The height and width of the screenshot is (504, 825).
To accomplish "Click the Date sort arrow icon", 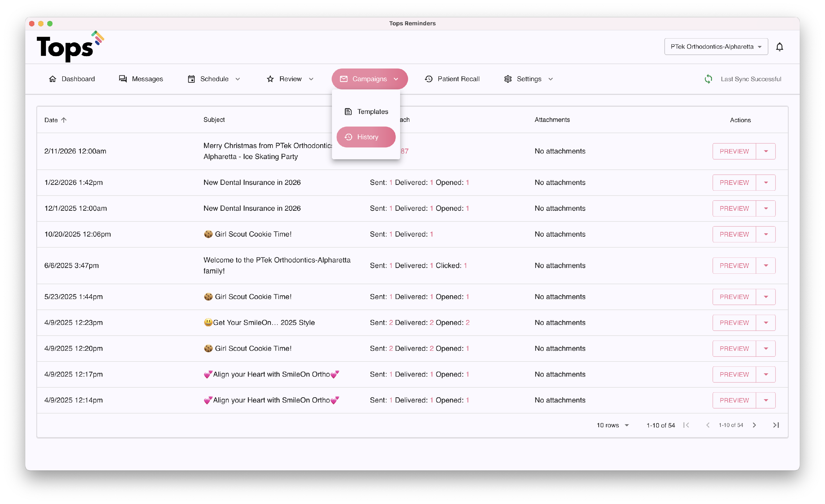I will coord(64,120).
